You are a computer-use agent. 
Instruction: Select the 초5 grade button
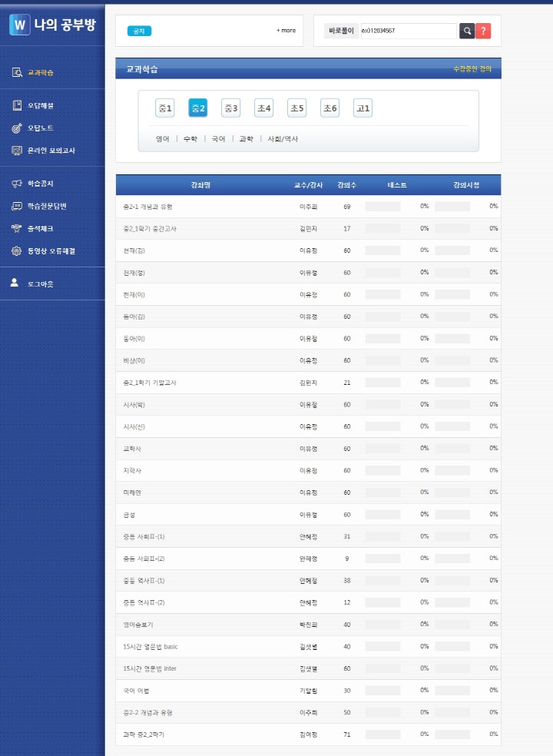coord(296,108)
